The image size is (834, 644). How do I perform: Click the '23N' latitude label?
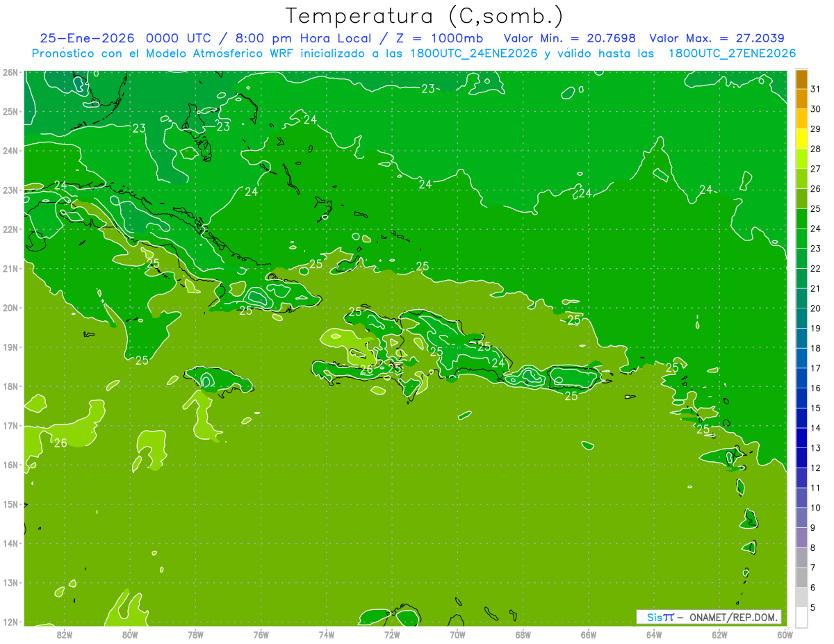pyautogui.click(x=10, y=190)
